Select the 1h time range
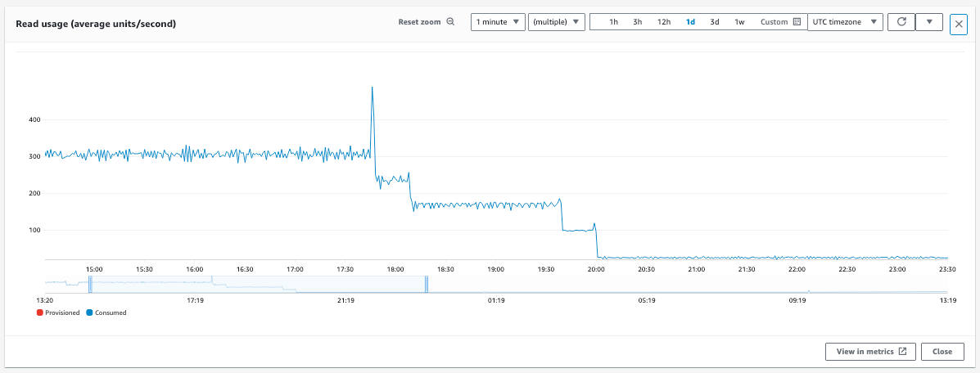 pos(613,22)
